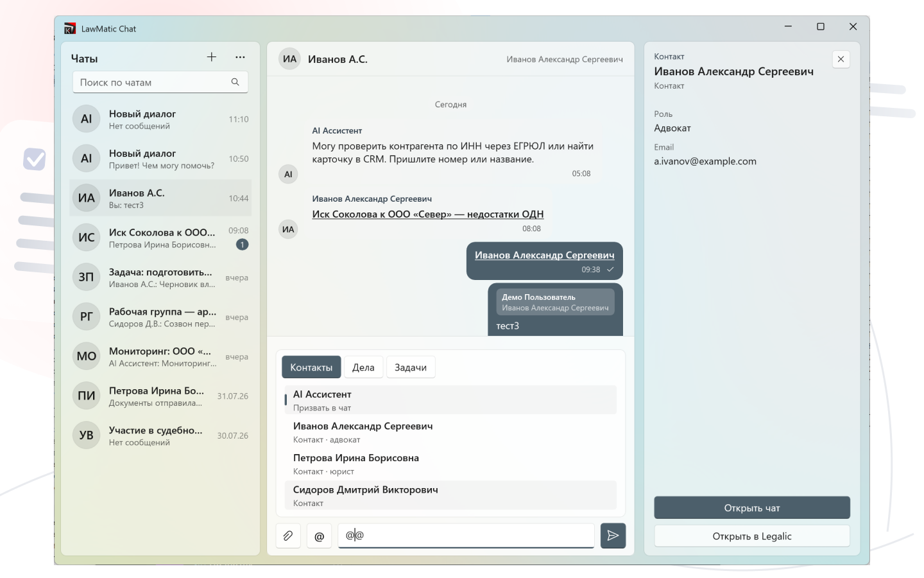Click the ПИ avatar for Петрова Ирина
Image resolution: width=924 pixels, height=578 pixels.
[87, 396]
